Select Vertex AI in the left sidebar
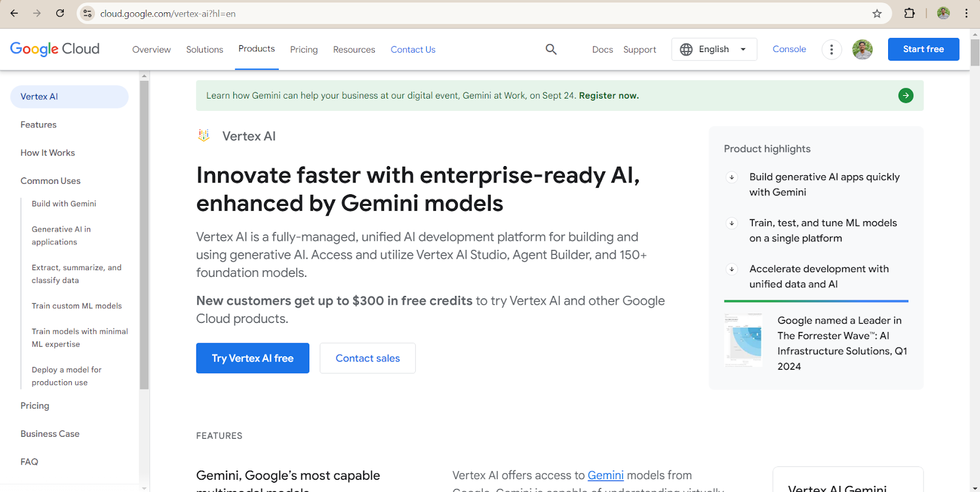The image size is (980, 492). click(x=69, y=97)
